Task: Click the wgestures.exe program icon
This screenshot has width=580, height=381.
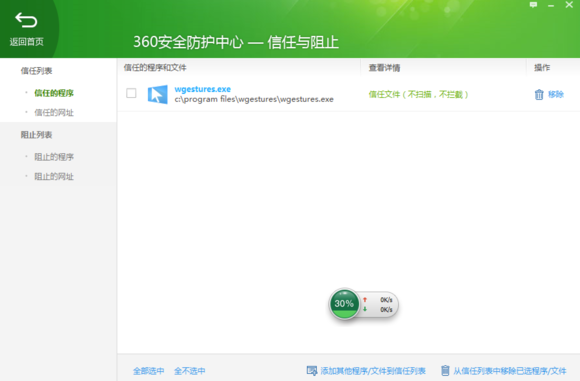Action: click(x=157, y=94)
